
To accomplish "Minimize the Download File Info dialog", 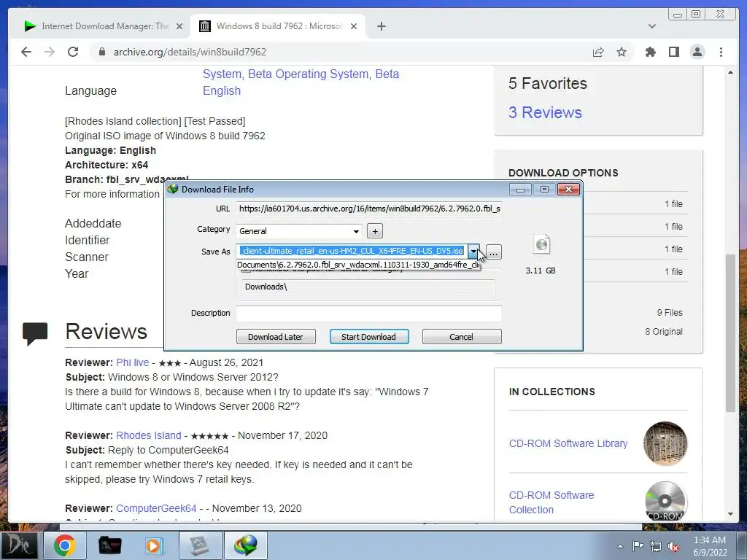I will tap(520, 190).
